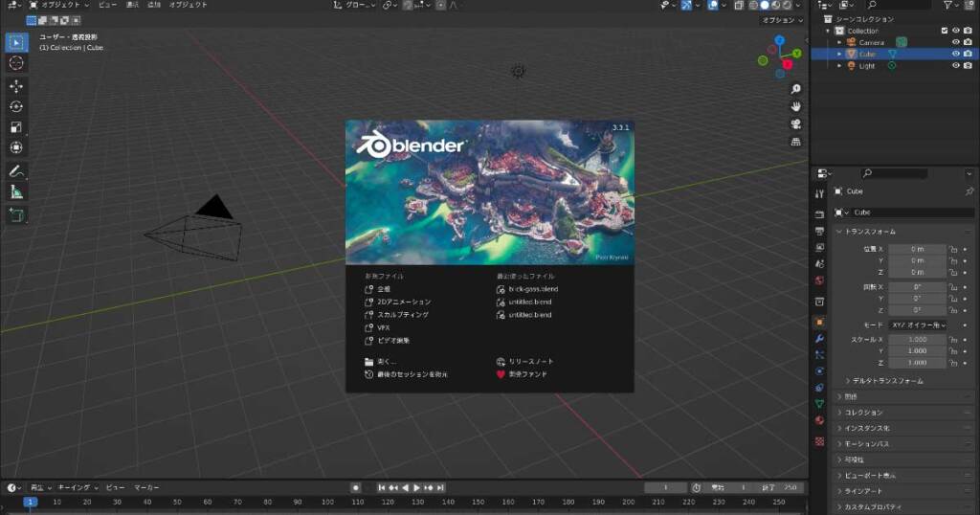Open the 追加 menu in viewport header
This screenshot has height=515, width=980.
tap(154, 5)
